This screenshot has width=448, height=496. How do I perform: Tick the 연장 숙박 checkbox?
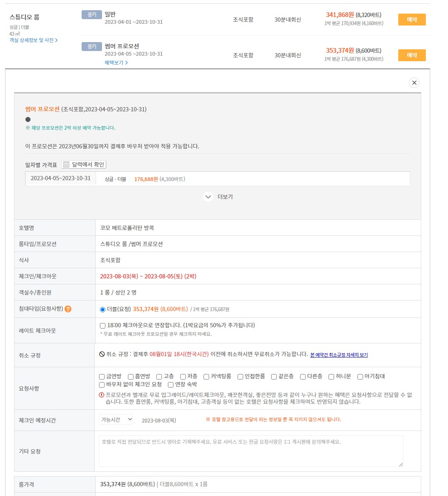pos(170,385)
